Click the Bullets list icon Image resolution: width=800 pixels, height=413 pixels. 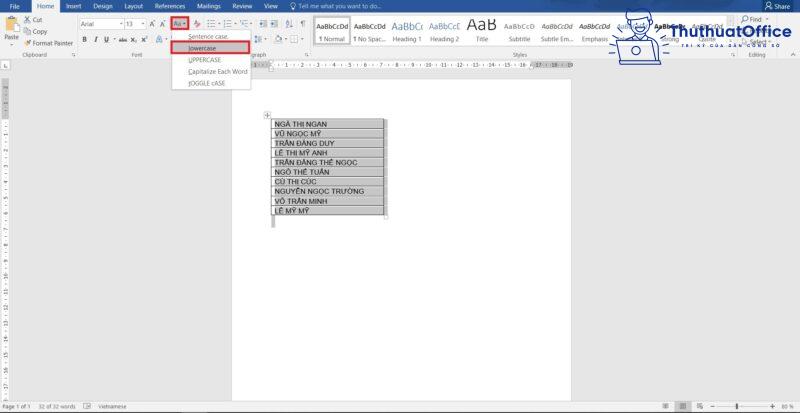(x=211, y=24)
